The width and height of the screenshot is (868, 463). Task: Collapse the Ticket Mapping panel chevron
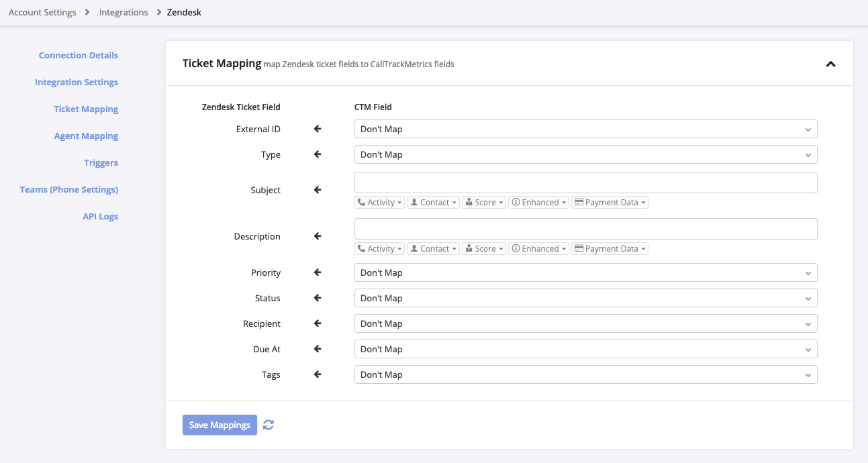tap(830, 64)
